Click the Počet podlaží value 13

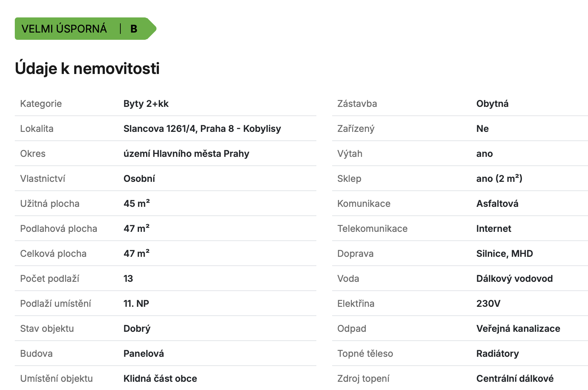click(x=128, y=279)
